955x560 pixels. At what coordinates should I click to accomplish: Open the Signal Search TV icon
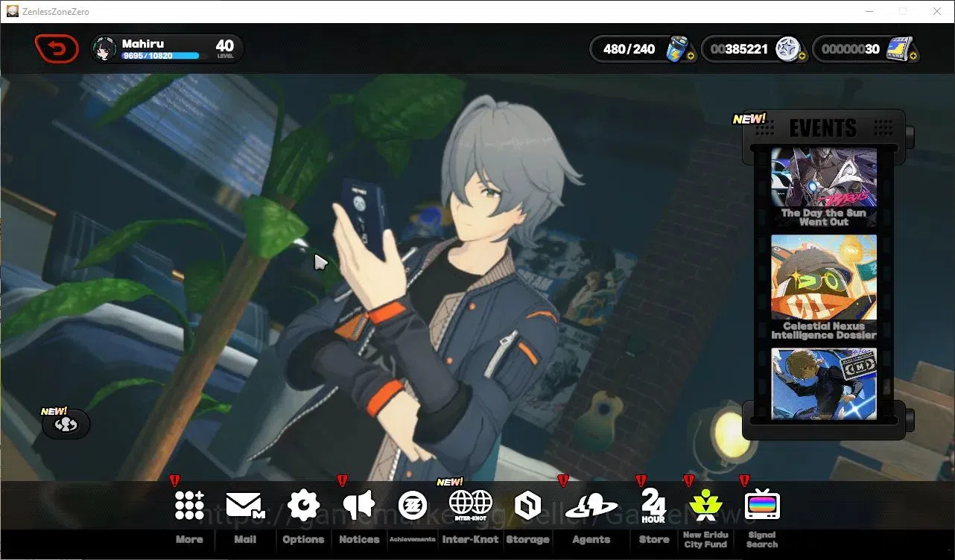point(762,505)
